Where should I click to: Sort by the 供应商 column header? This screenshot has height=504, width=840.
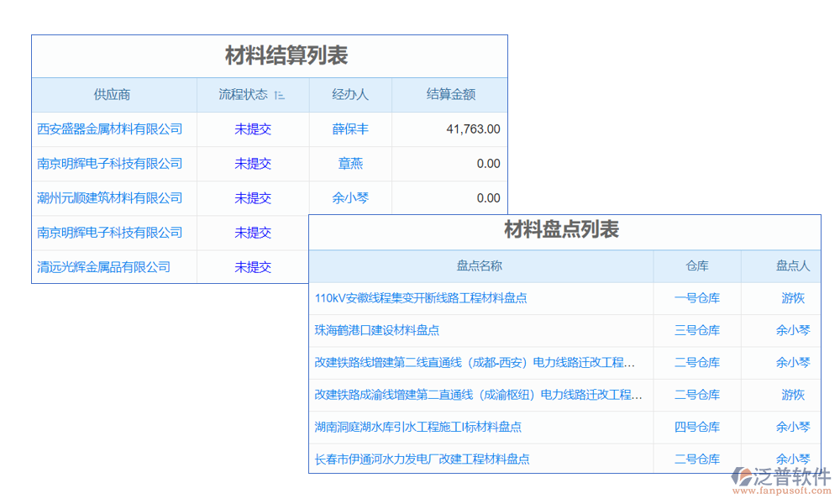click(x=112, y=95)
